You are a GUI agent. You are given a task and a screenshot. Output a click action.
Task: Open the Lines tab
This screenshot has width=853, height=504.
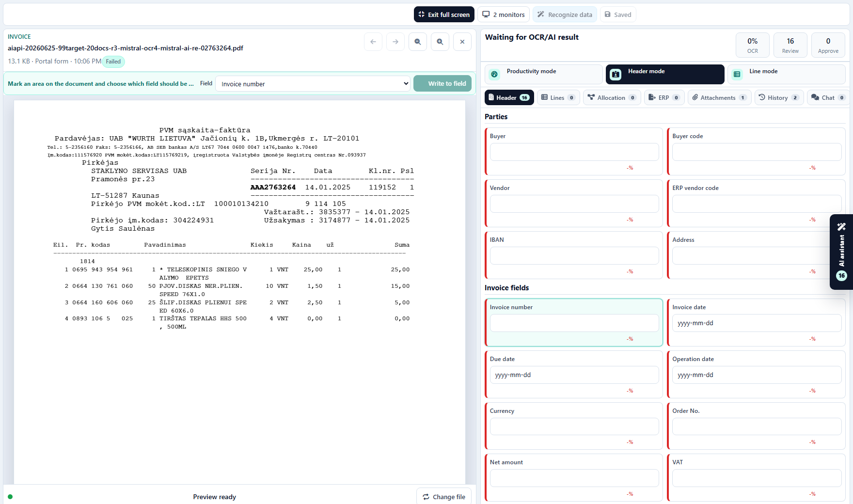click(558, 97)
